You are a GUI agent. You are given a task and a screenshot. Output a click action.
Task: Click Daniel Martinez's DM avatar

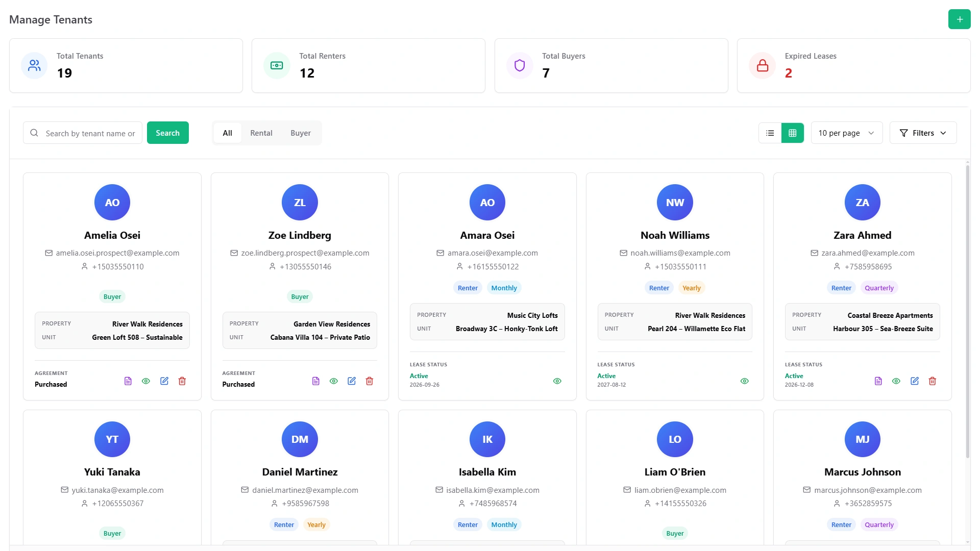(300, 439)
